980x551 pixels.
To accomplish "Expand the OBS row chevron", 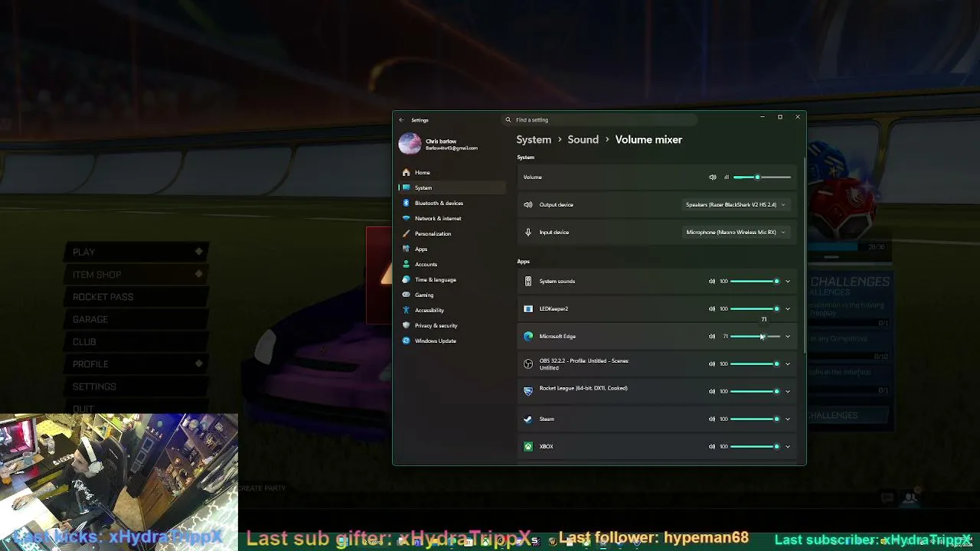I will point(788,364).
